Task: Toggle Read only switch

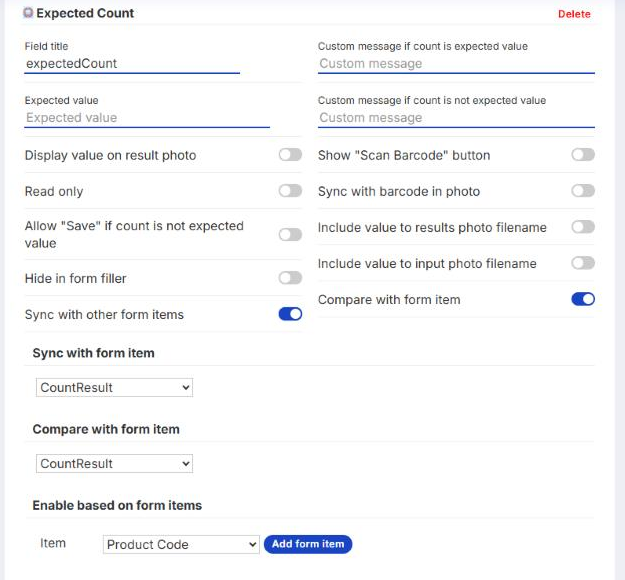Action: click(x=290, y=191)
